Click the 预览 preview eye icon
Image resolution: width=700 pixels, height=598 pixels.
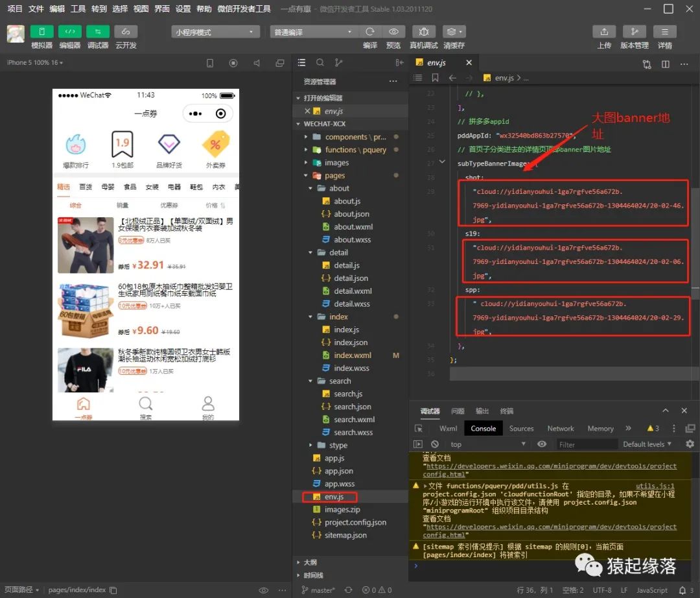pyautogui.click(x=393, y=32)
